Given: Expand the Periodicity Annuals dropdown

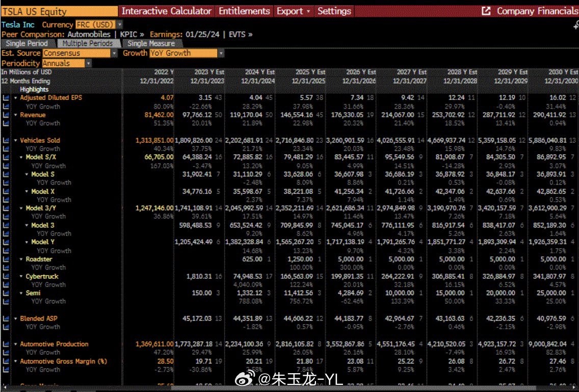Looking at the screenshot, I should tap(88, 63).
